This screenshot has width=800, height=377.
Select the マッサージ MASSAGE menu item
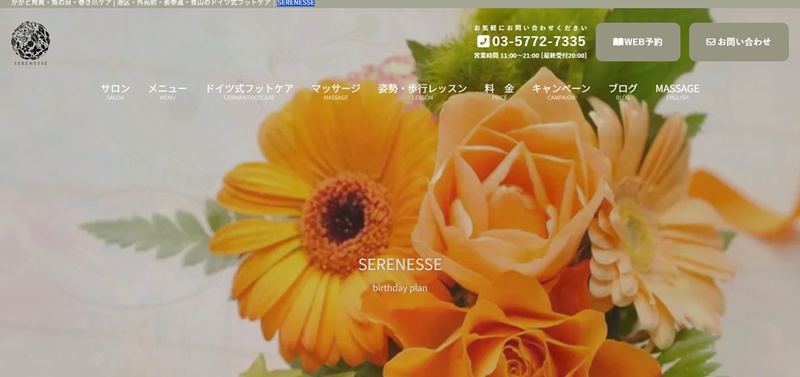(x=336, y=91)
